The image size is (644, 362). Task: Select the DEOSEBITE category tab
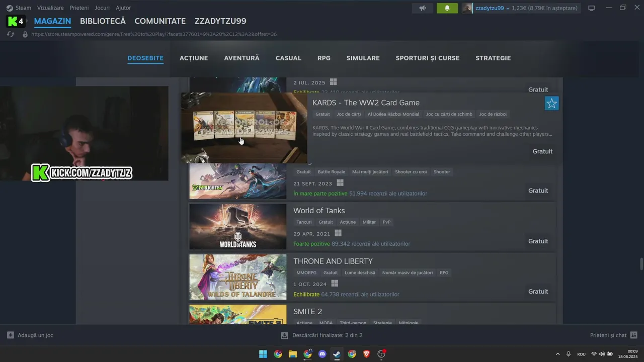click(145, 58)
